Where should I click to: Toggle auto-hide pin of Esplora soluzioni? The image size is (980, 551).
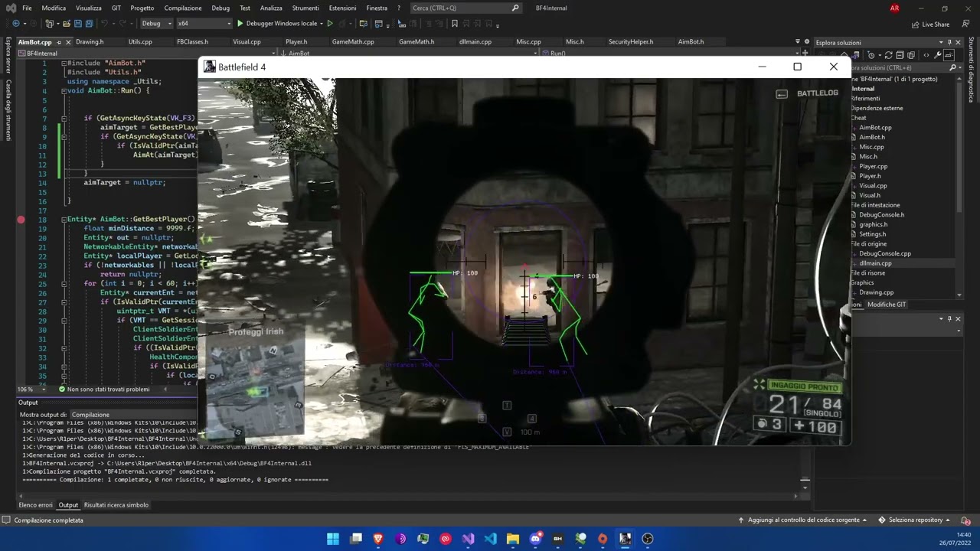pos(949,42)
